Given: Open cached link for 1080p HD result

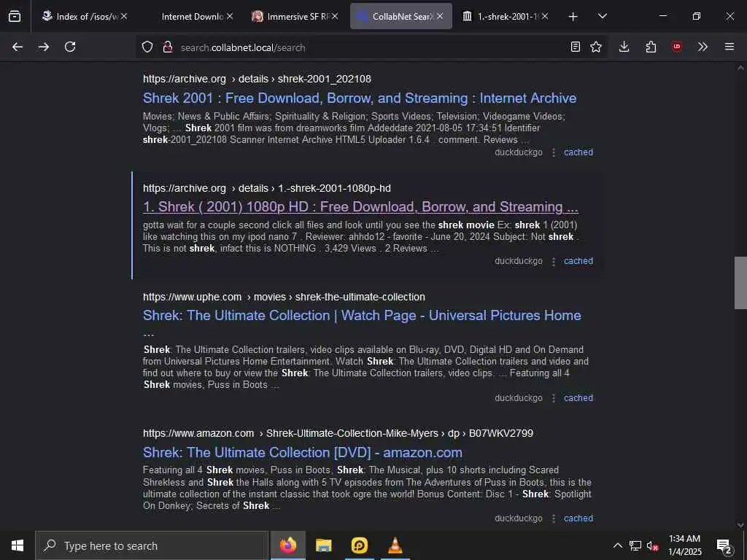Looking at the screenshot, I should (578, 261).
